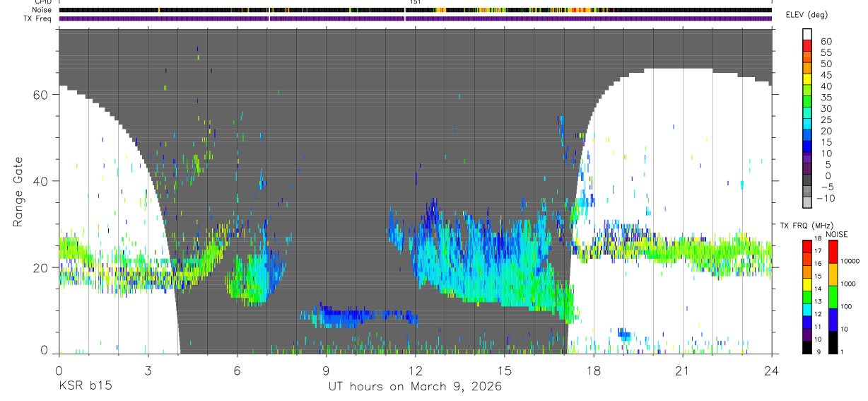Click the 'TX Freq' row label at top left
868x401 pixels.
[38, 18]
